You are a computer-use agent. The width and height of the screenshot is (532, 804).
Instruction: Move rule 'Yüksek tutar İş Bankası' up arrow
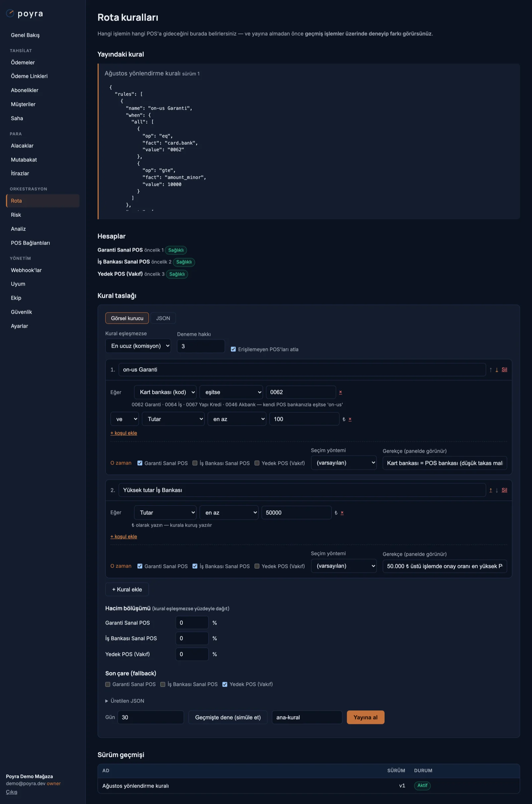click(x=491, y=490)
